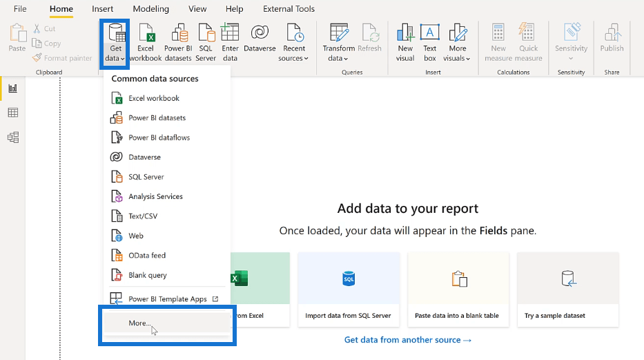The image size is (644, 360).
Task: Follow Get data from another source link
Action: point(407,340)
